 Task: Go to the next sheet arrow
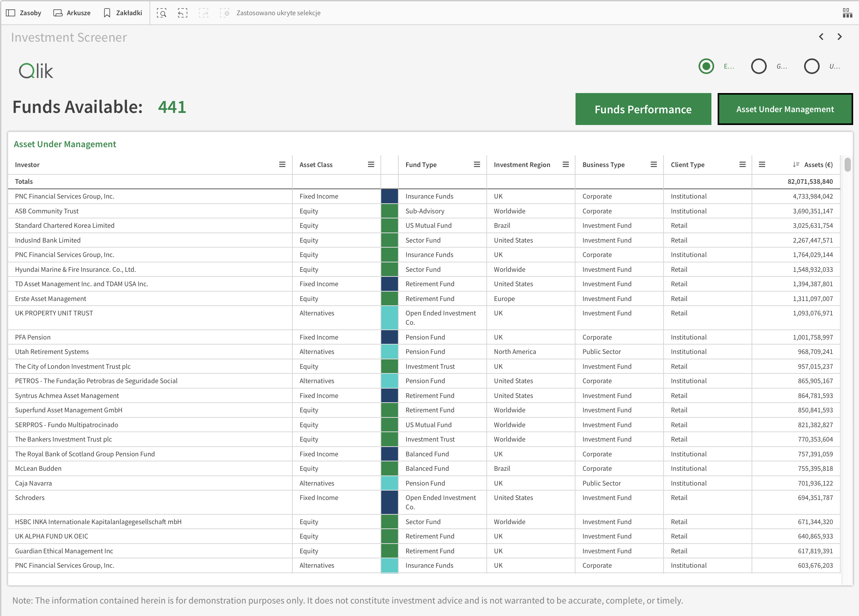point(840,37)
